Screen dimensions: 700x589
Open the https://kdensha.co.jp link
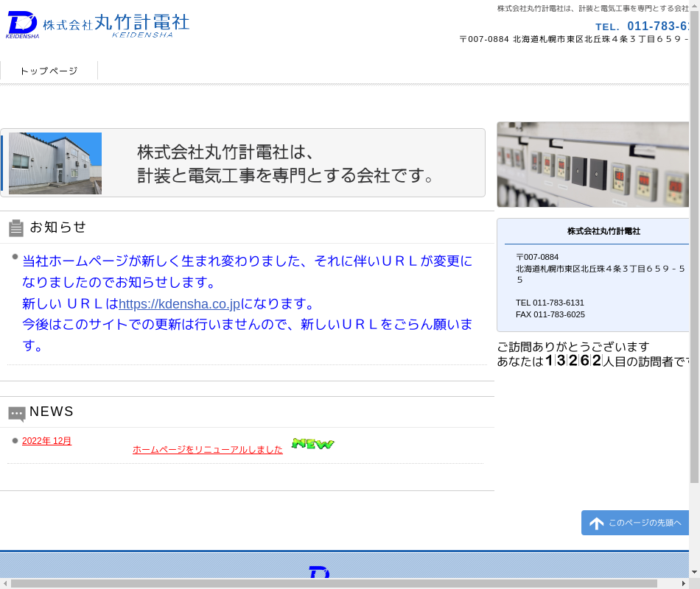click(x=180, y=304)
